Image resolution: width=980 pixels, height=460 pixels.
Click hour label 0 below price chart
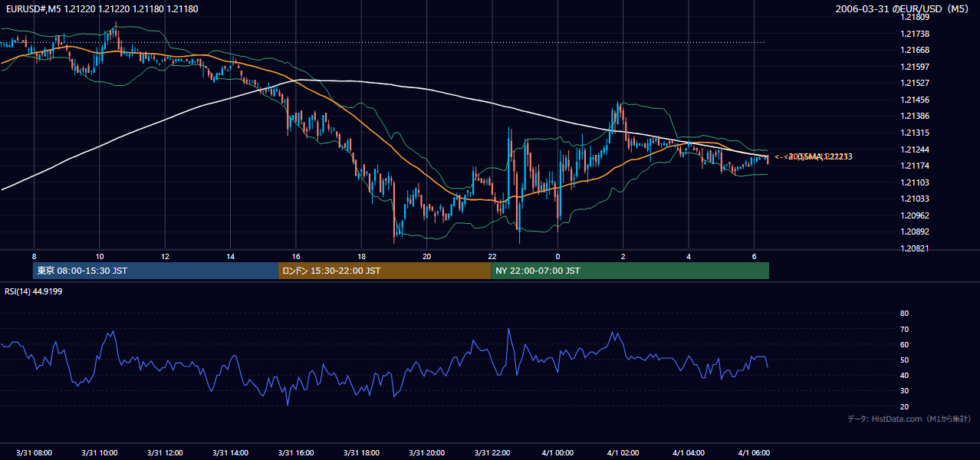pyautogui.click(x=557, y=256)
